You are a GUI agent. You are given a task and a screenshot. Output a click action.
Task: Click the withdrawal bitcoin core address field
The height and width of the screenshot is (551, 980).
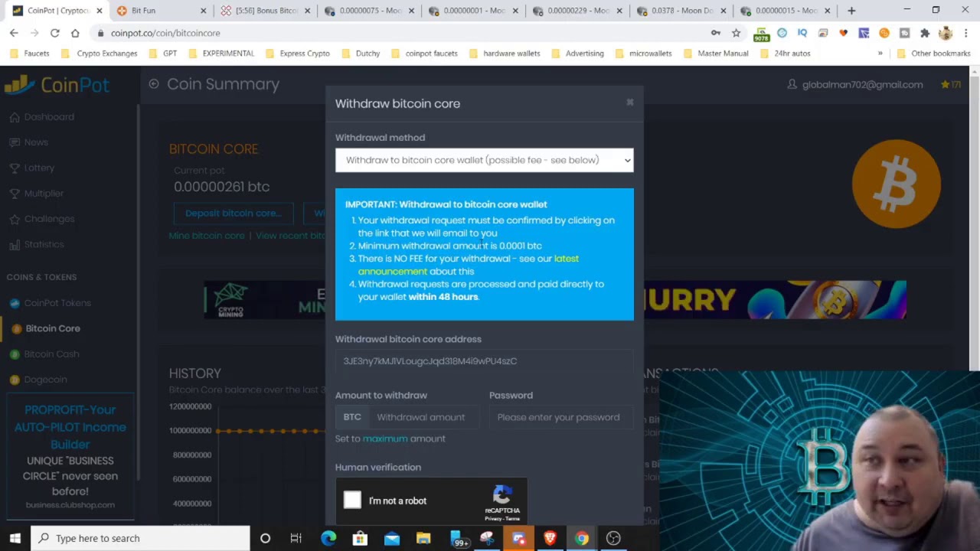[484, 361]
